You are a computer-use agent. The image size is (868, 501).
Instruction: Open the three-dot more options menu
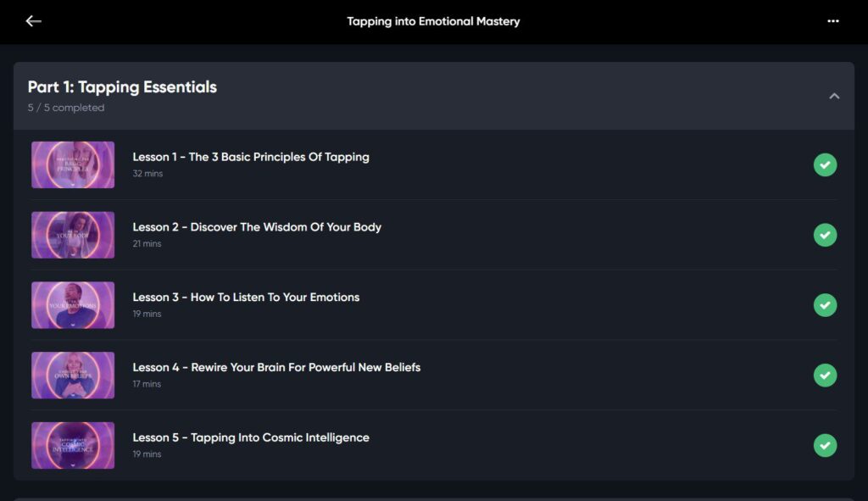pos(833,21)
